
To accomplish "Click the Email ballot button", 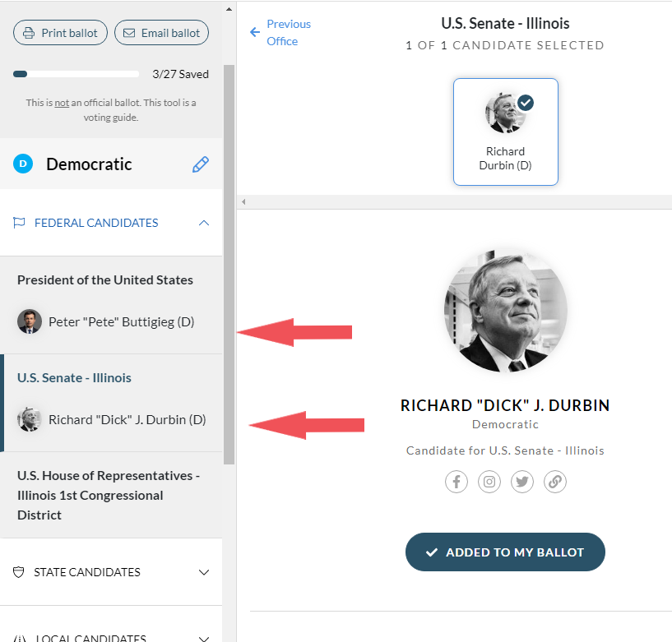I will [x=161, y=33].
